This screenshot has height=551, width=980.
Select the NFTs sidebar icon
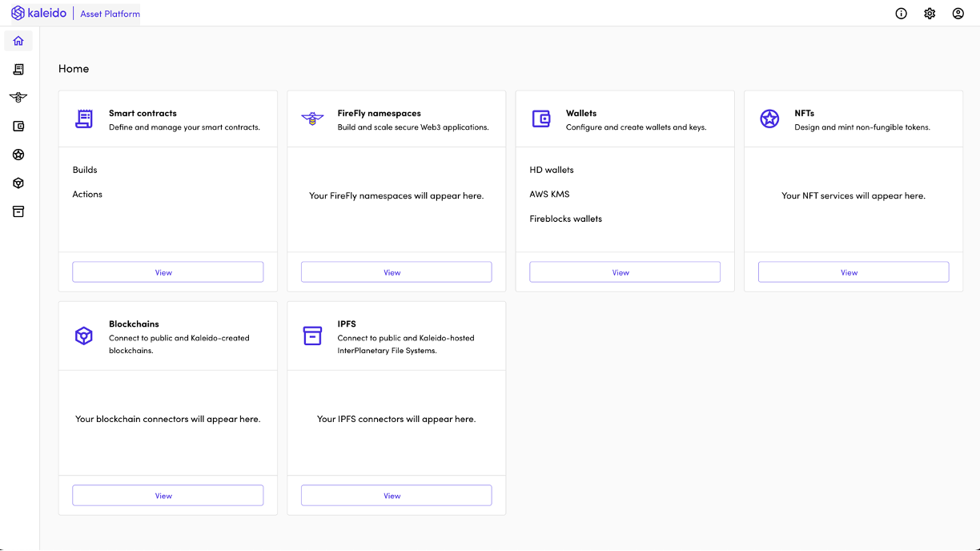(x=18, y=155)
